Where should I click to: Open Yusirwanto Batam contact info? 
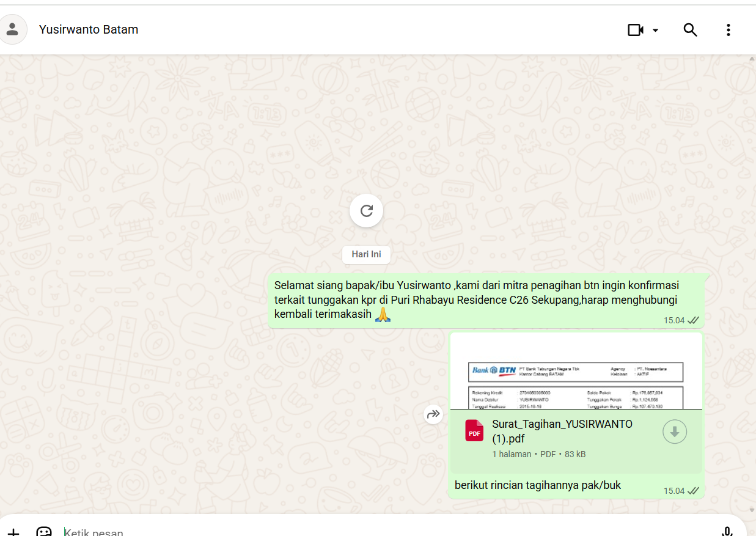pyautogui.click(x=89, y=29)
